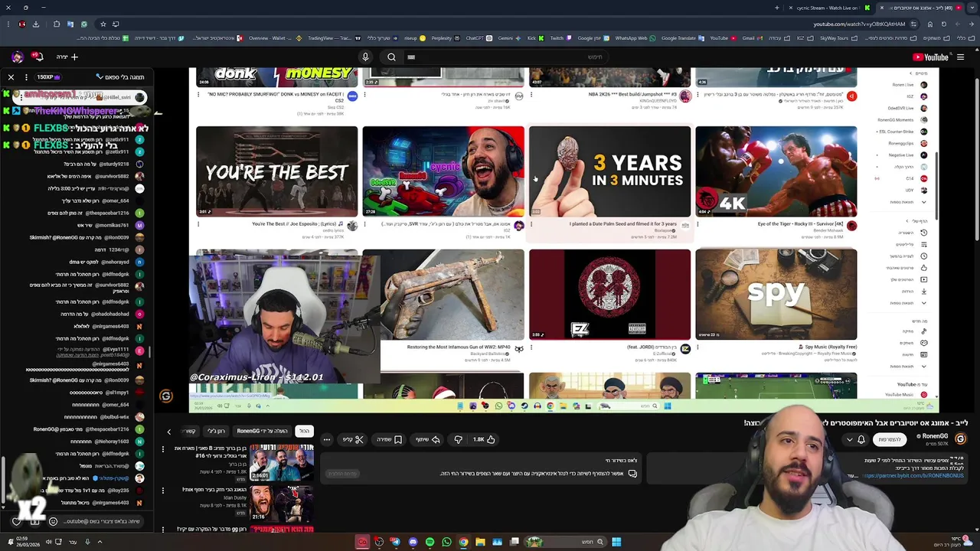Viewport: 980px width, 551px height.
Task: Open Chrome from the Windows taskbar
Action: (463, 542)
